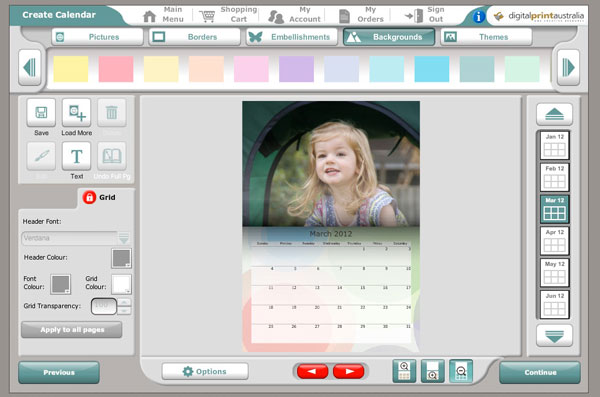This screenshot has height=397, width=600.
Task: Go to next page with red right arrow
Action: [349, 371]
